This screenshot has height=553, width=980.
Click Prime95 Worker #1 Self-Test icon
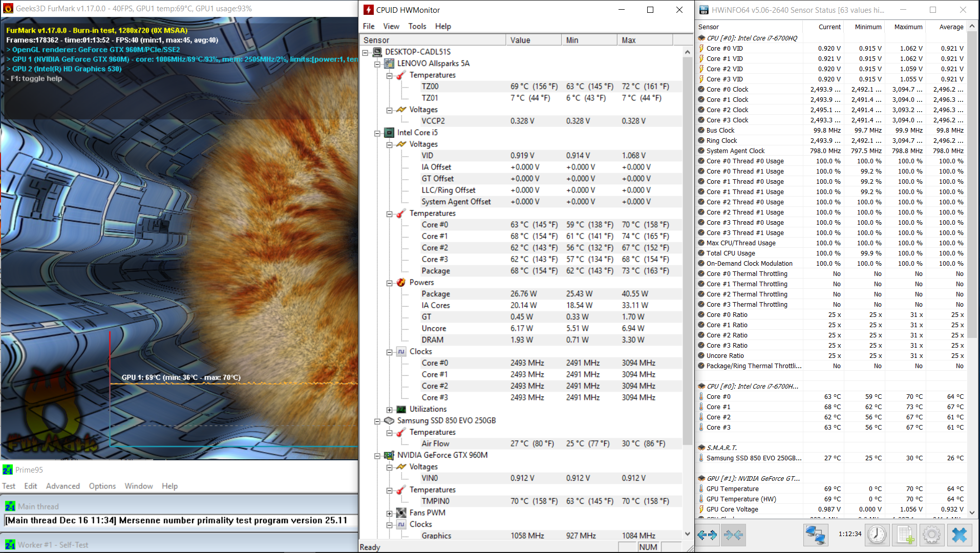coord(10,544)
